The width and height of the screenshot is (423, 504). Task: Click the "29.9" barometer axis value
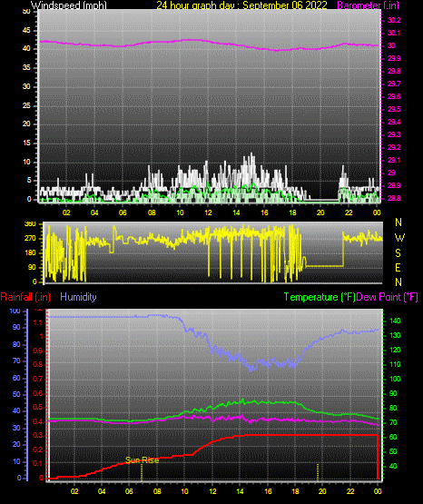[394, 58]
